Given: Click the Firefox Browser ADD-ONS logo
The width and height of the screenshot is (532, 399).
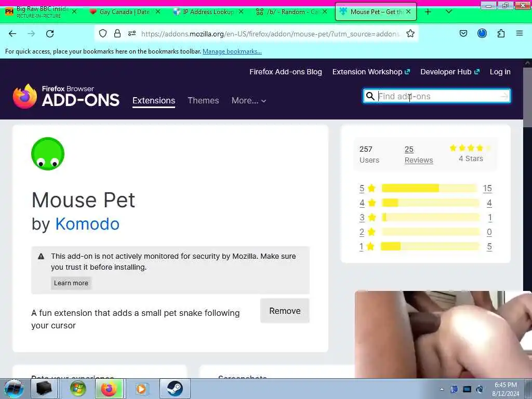Looking at the screenshot, I should click(66, 96).
